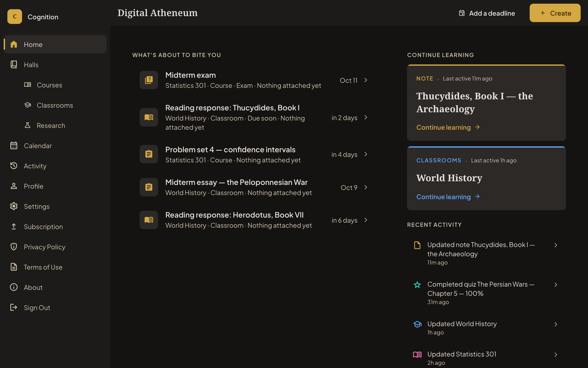Click the Herodotus reading response book icon
The height and width of the screenshot is (368, 588).
point(149,220)
